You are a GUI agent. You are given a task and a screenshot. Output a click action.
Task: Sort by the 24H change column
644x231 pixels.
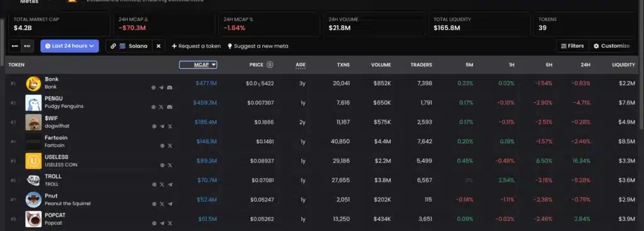coord(586,65)
